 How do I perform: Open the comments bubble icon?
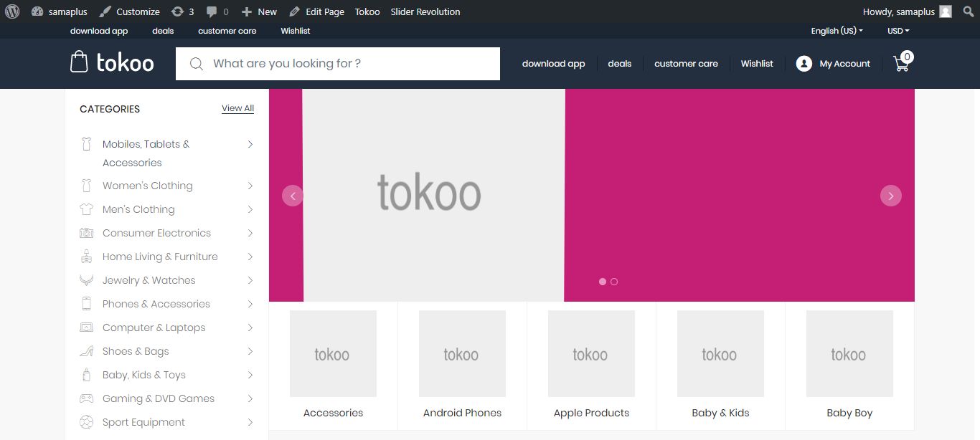212,12
